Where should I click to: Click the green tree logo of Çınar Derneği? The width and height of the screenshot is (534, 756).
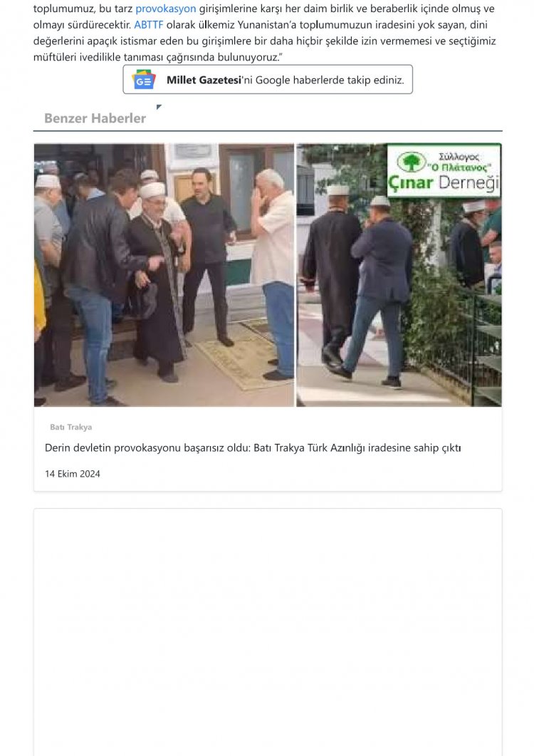412,162
